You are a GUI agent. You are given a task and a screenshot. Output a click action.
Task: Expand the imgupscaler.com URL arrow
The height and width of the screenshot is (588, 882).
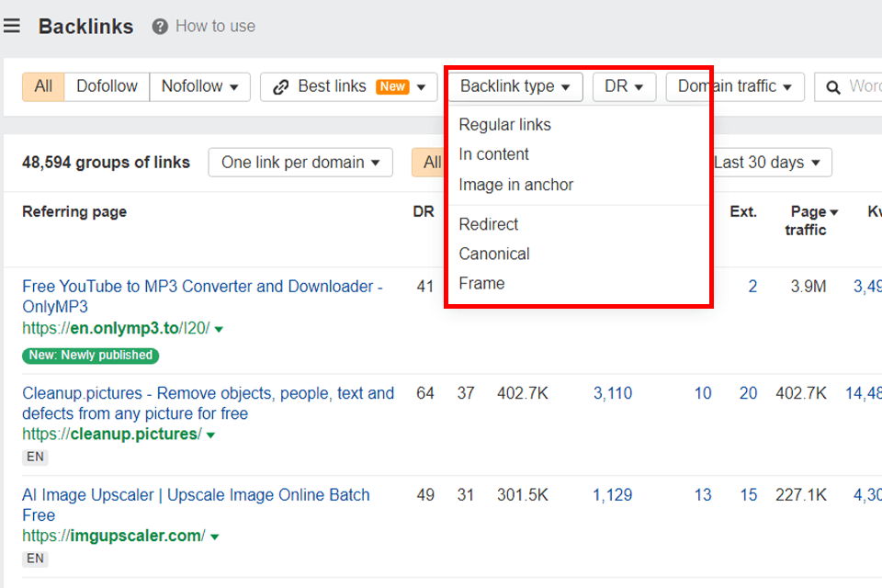point(214,537)
